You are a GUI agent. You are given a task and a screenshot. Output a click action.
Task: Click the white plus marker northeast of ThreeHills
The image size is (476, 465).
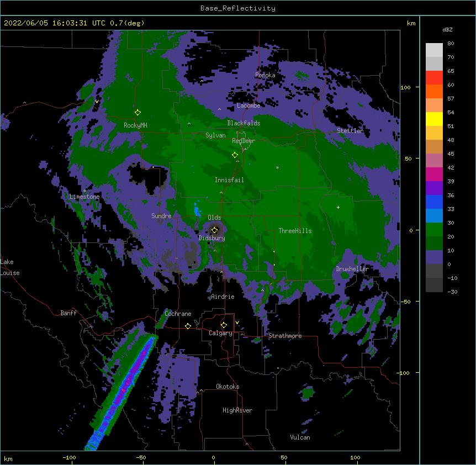[x=338, y=207]
